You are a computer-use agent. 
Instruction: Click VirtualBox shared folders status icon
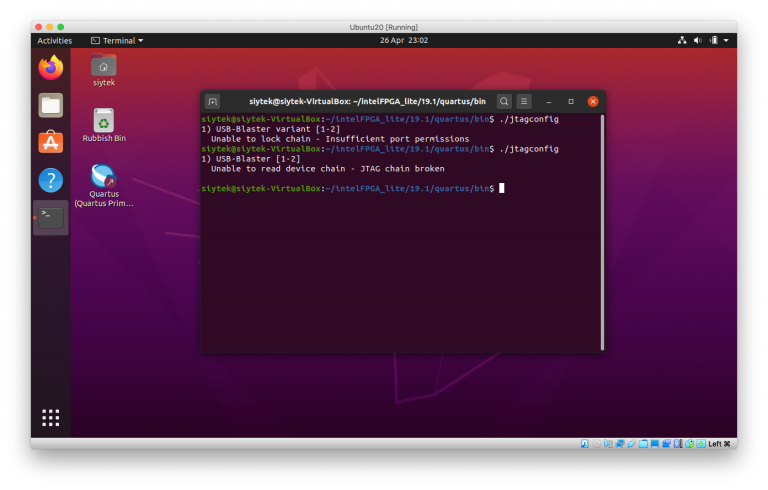[x=643, y=443]
